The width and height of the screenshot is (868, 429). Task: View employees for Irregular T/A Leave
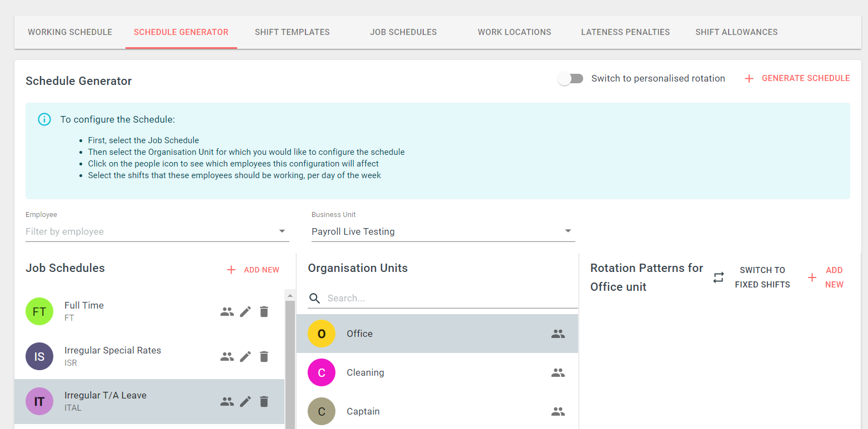pos(227,402)
